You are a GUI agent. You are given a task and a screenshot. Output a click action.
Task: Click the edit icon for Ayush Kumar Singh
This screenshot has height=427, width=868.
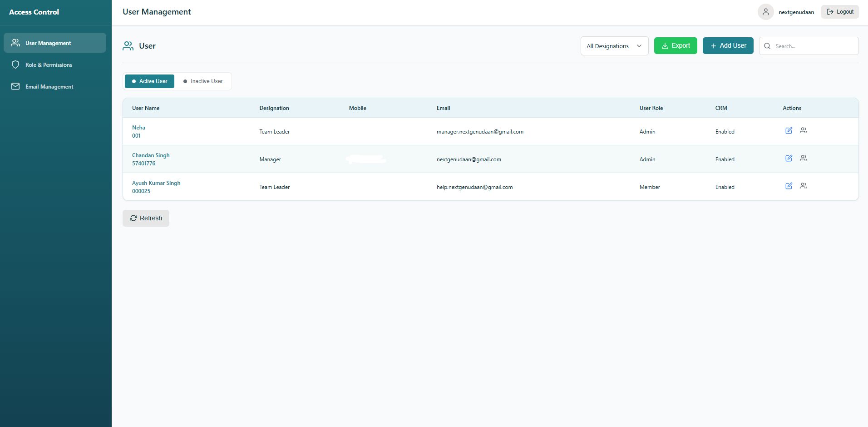click(789, 186)
